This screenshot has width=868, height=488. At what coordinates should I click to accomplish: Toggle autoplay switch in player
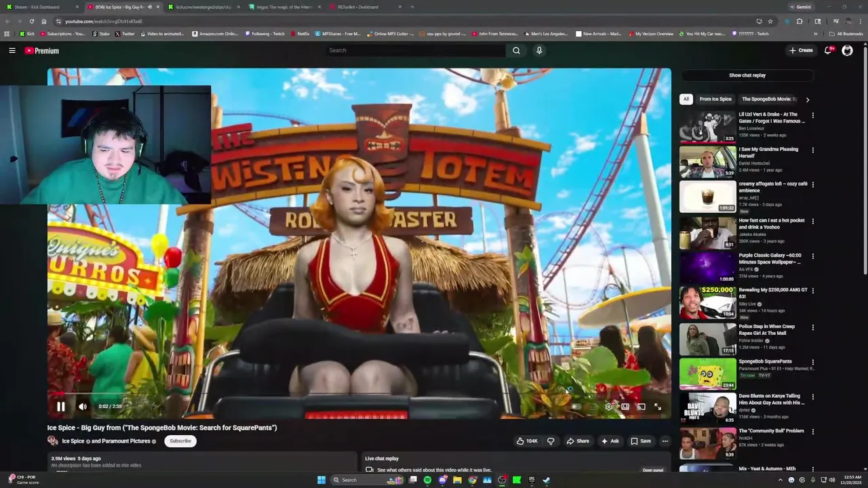click(x=576, y=407)
